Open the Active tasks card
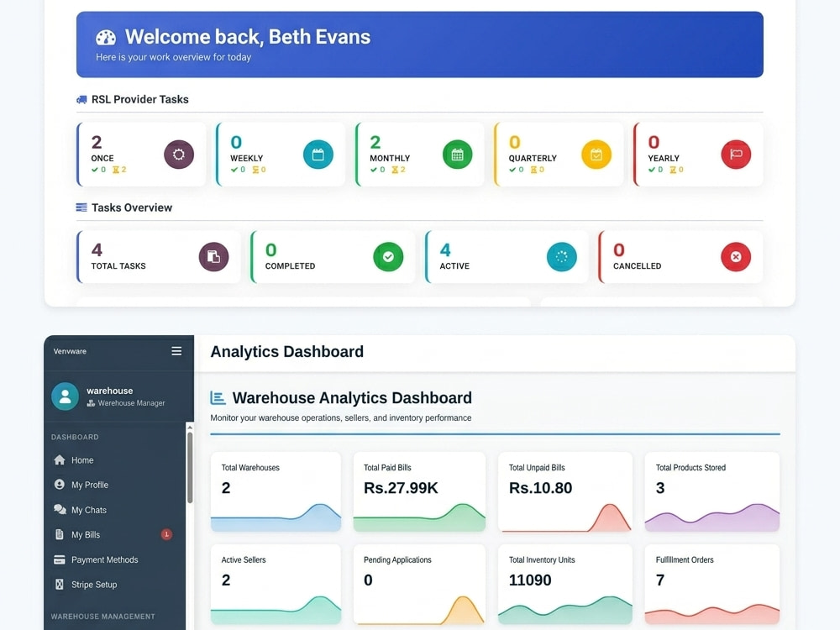 click(507, 257)
